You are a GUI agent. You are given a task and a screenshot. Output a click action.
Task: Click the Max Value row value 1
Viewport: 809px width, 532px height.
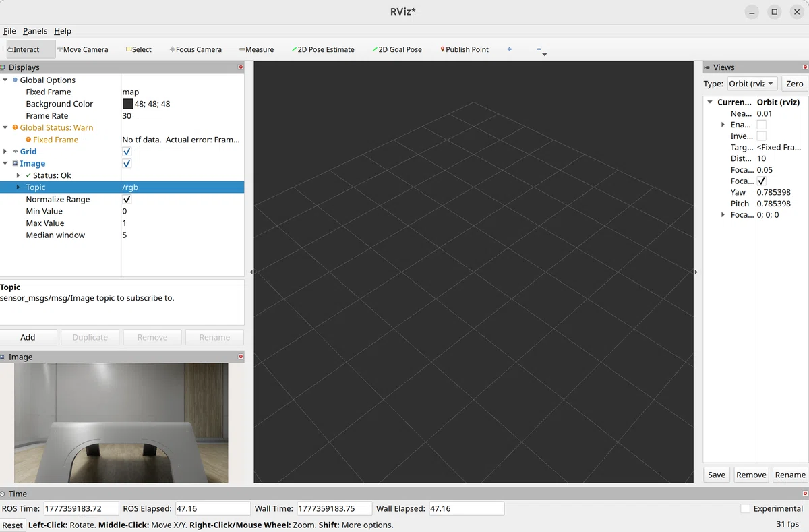coord(125,223)
